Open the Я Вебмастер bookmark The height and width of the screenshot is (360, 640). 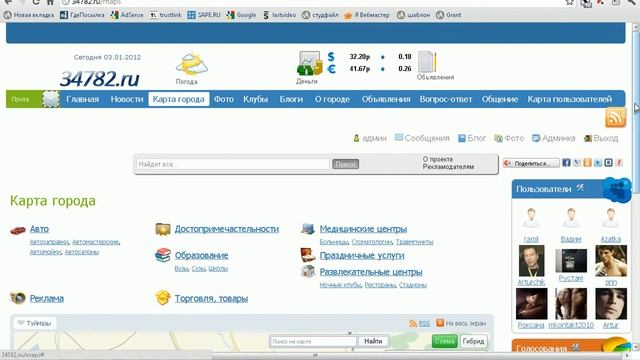[x=367, y=15]
